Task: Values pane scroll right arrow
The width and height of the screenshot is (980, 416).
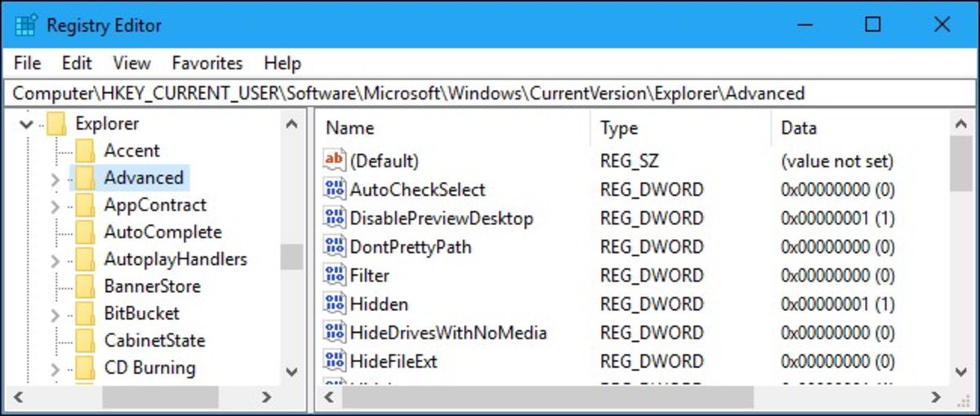Action: 935,397
